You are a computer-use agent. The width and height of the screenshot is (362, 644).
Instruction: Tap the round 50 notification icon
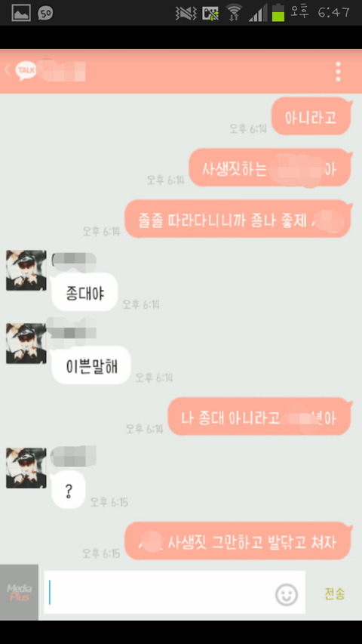click(45, 13)
